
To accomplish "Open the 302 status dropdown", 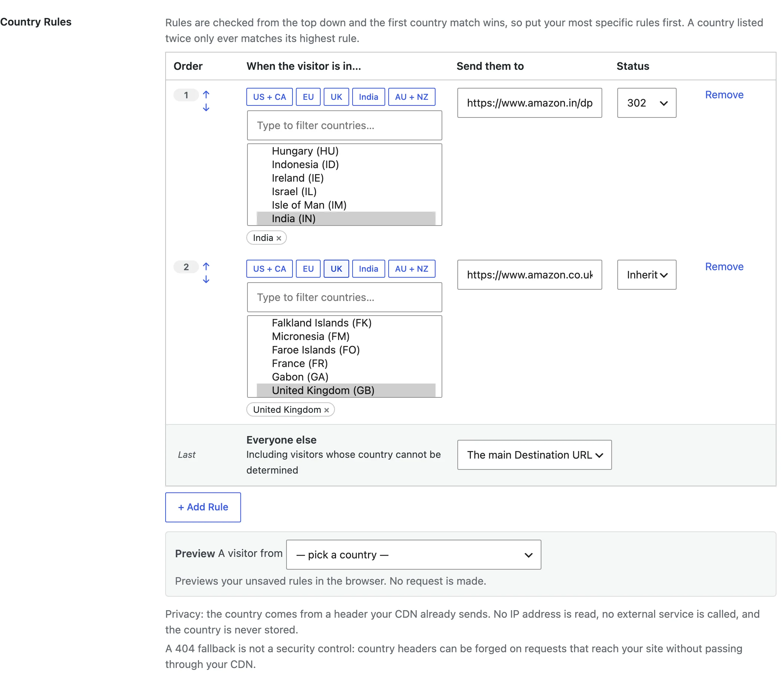I will pos(647,103).
